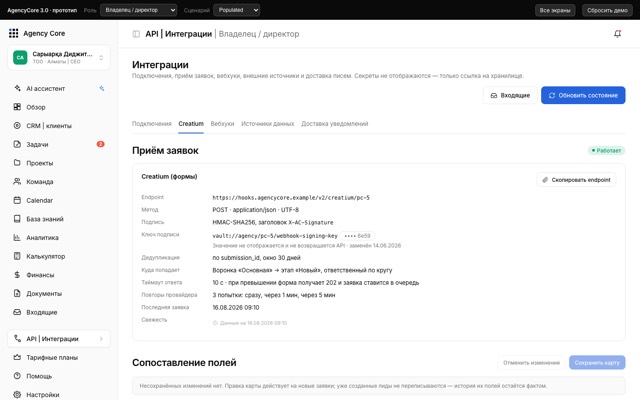Click the endpoint URL hooks.agencycore.example
This screenshot has width=640, height=400.
click(x=291, y=198)
